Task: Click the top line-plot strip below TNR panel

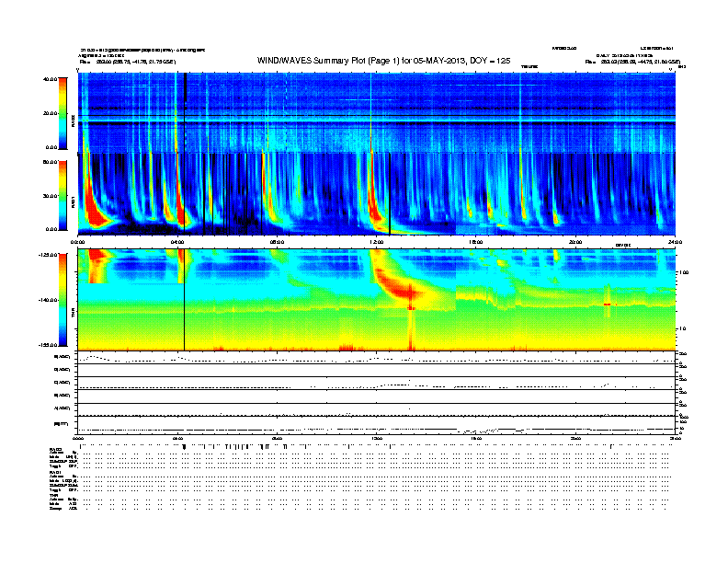Action: (x=377, y=358)
